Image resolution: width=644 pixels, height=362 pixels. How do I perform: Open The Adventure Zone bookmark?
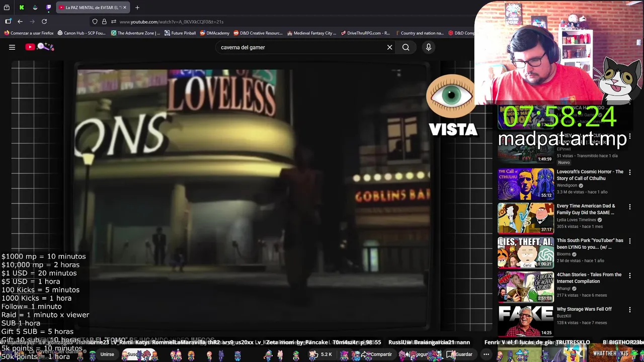click(x=135, y=33)
